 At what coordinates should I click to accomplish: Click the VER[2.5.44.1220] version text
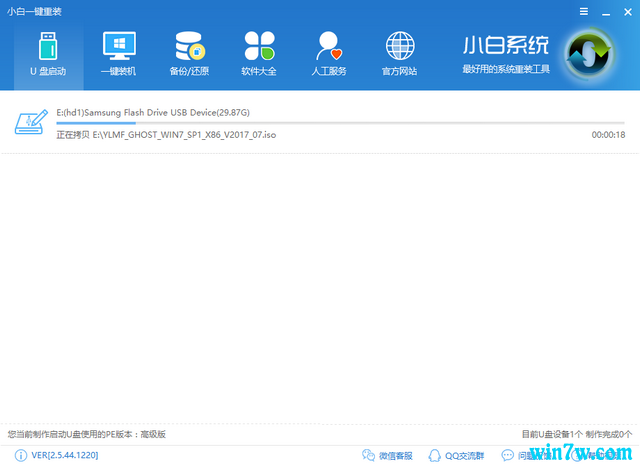coord(64,455)
